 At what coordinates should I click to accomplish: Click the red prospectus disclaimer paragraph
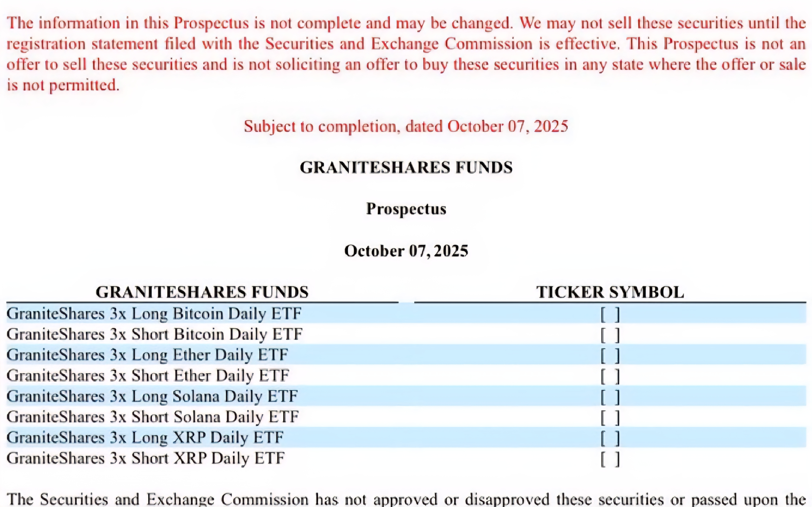pyautogui.click(x=406, y=54)
